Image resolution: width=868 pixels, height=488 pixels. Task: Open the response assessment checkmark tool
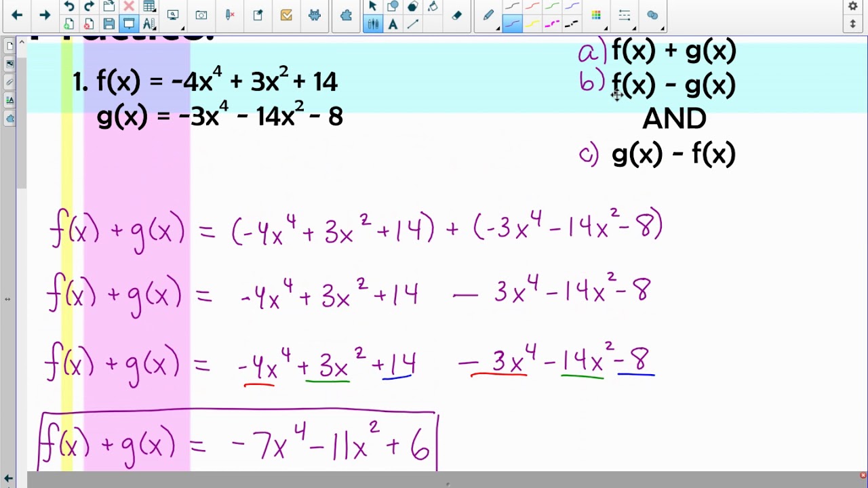(x=286, y=15)
